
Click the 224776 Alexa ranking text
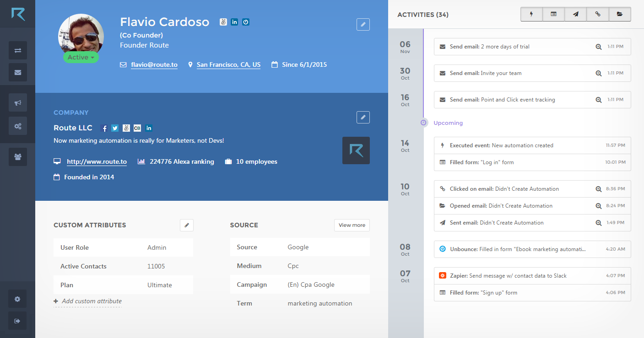pos(182,161)
